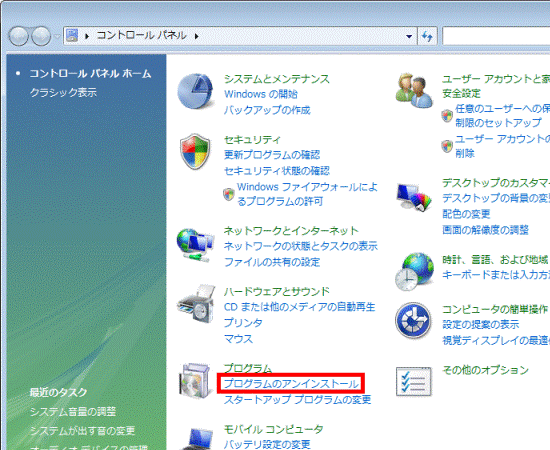
Task: Click プログラムのアンインストール link
Action: [291, 384]
